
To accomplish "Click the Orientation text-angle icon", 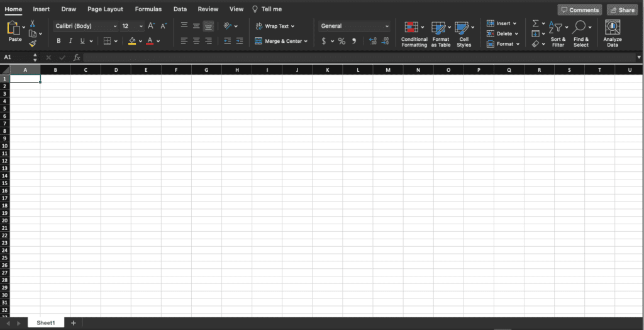I will tap(228, 26).
